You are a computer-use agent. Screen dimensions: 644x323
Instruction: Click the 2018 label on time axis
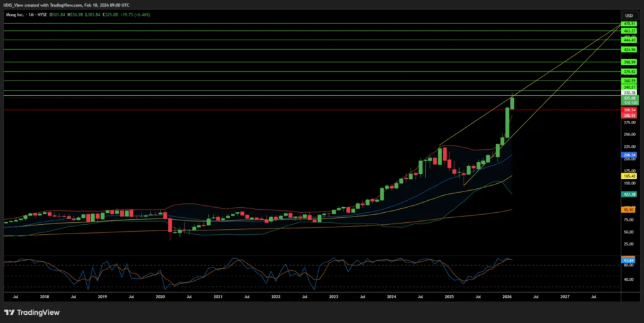[45, 297]
